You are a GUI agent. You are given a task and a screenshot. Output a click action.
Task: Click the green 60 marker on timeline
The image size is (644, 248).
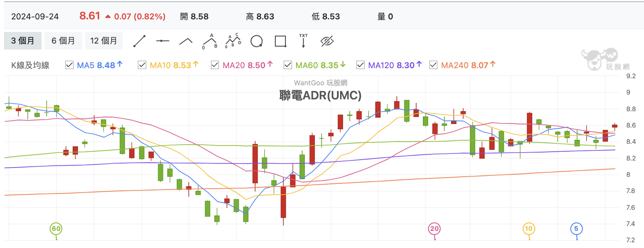56,229
